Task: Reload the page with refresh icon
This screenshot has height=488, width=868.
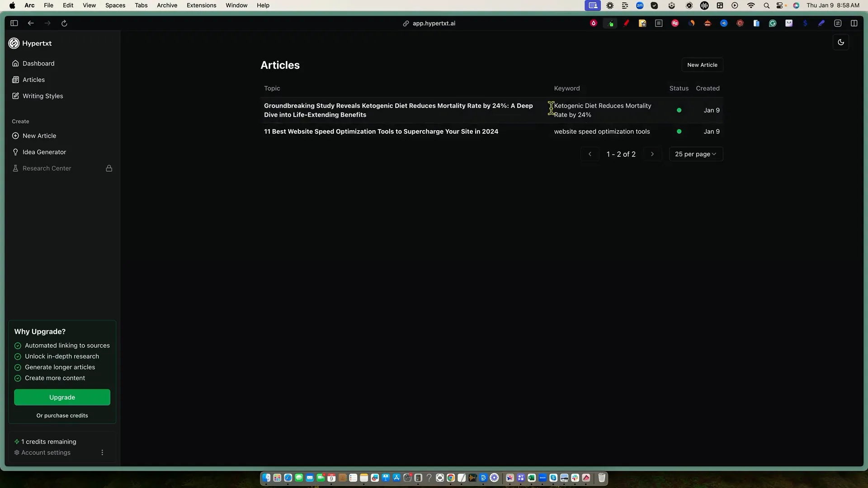Action: (x=64, y=23)
